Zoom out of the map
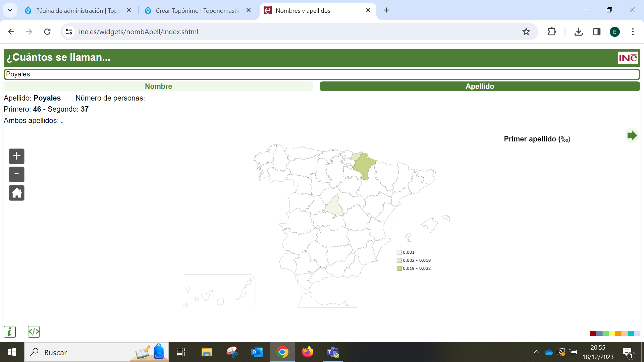Viewport: 644px width, 362px height. click(x=16, y=174)
